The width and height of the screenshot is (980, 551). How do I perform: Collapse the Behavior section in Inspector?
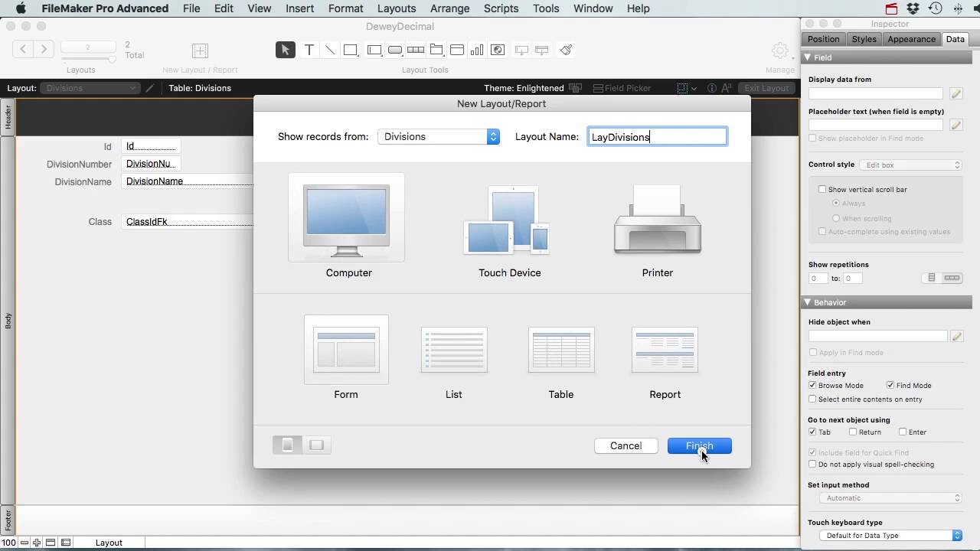coord(807,302)
